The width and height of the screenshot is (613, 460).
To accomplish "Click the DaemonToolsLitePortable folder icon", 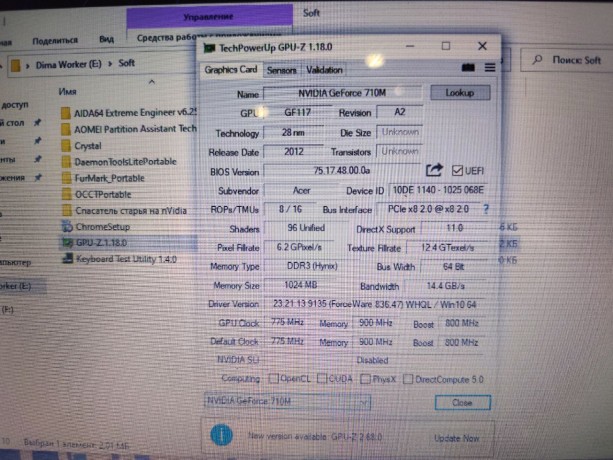I will point(66,162).
